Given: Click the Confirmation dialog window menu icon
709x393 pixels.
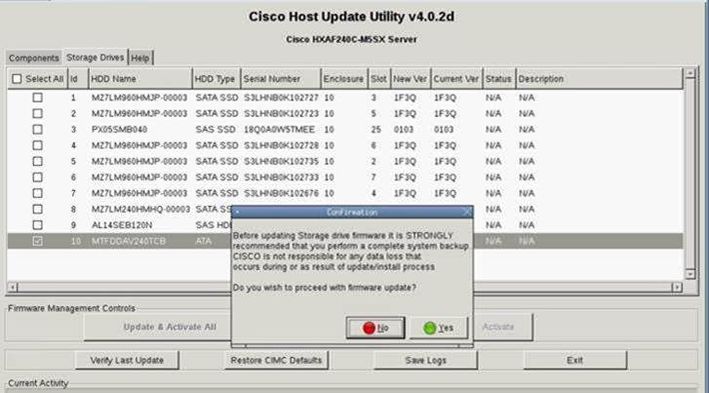Looking at the screenshot, I should click(237, 212).
